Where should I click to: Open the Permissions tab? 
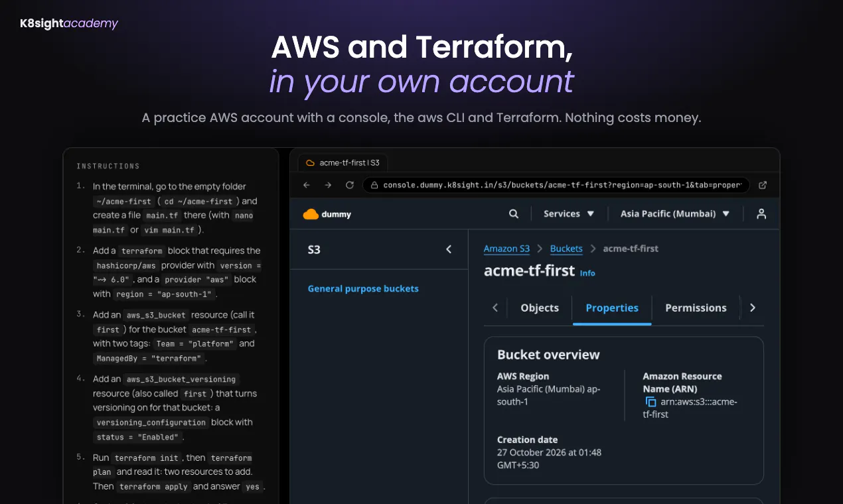point(696,308)
